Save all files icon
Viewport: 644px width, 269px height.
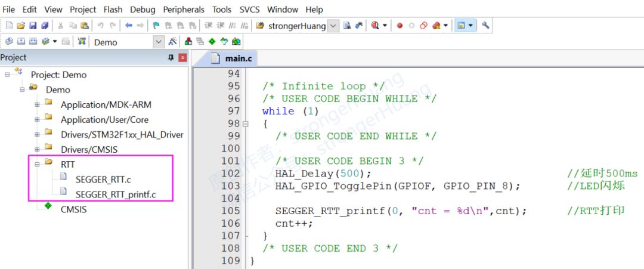[x=44, y=26]
